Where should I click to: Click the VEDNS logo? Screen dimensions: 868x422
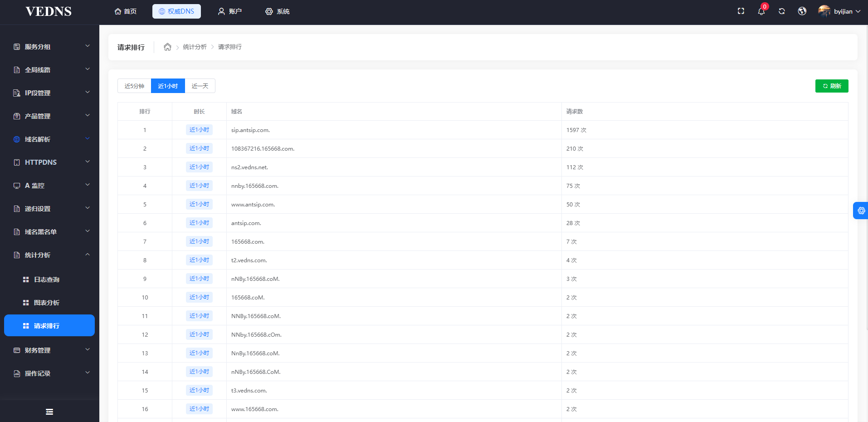49,11
